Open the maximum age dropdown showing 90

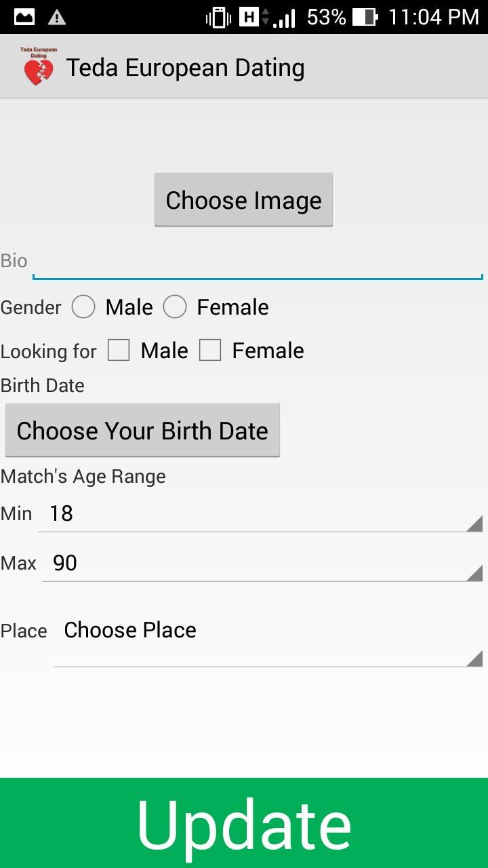pos(261,564)
